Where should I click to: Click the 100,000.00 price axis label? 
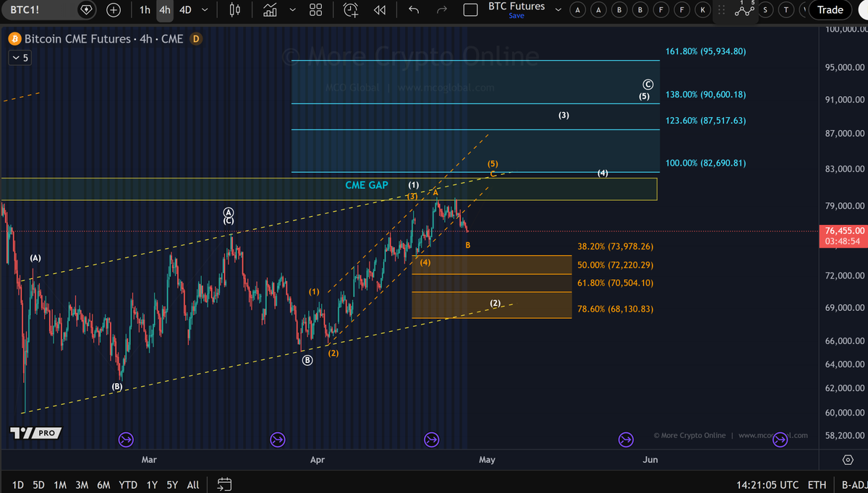pyautogui.click(x=846, y=29)
